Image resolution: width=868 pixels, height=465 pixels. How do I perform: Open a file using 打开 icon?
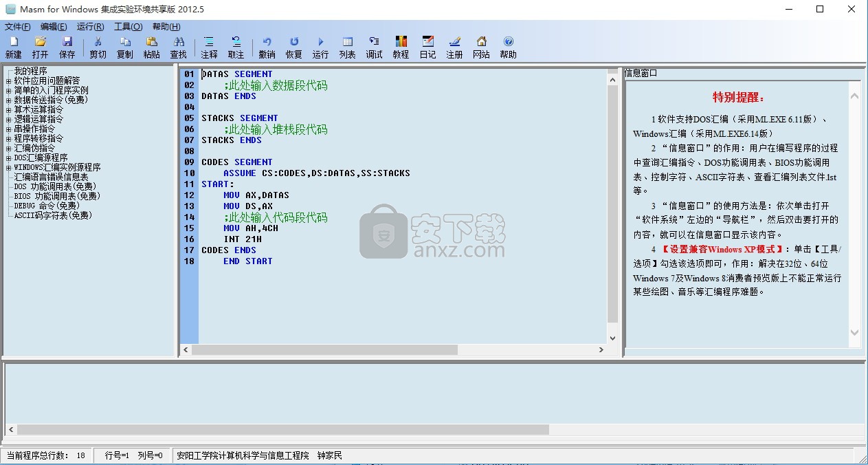[40, 47]
